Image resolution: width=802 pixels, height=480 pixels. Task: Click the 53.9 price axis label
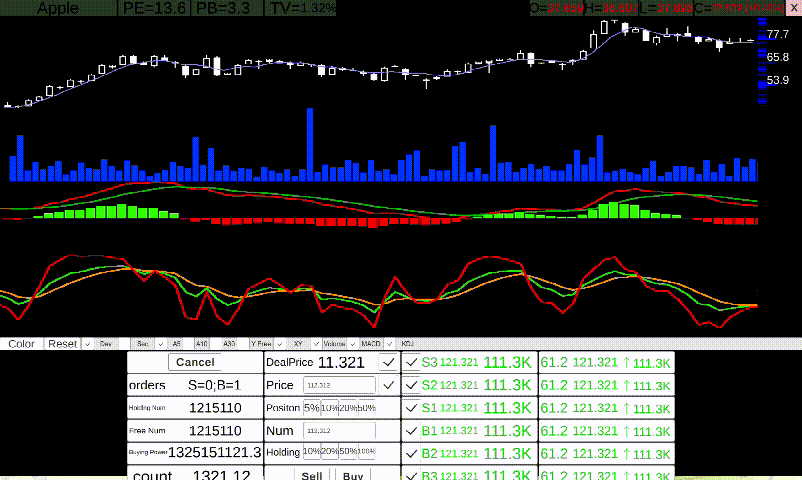778,80
